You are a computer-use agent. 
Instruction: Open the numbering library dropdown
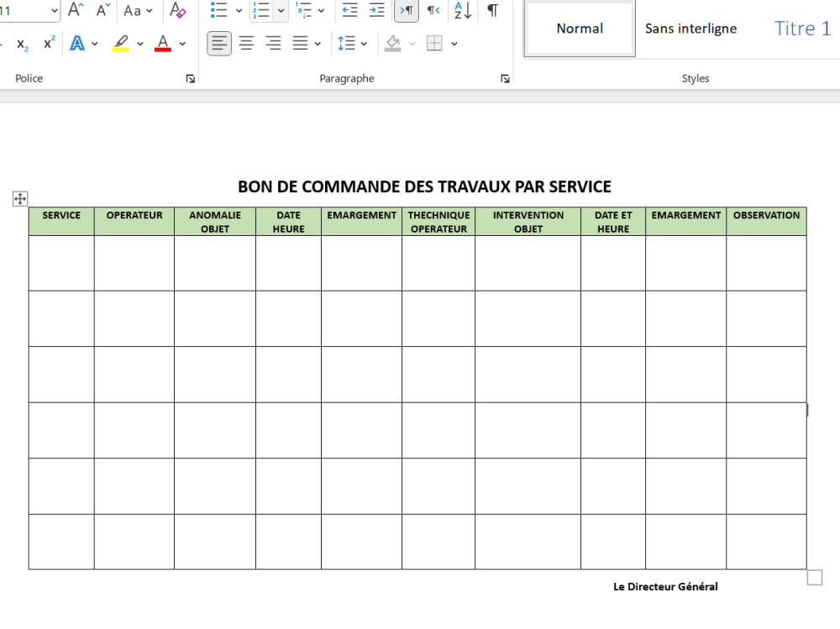coord(281,10)
